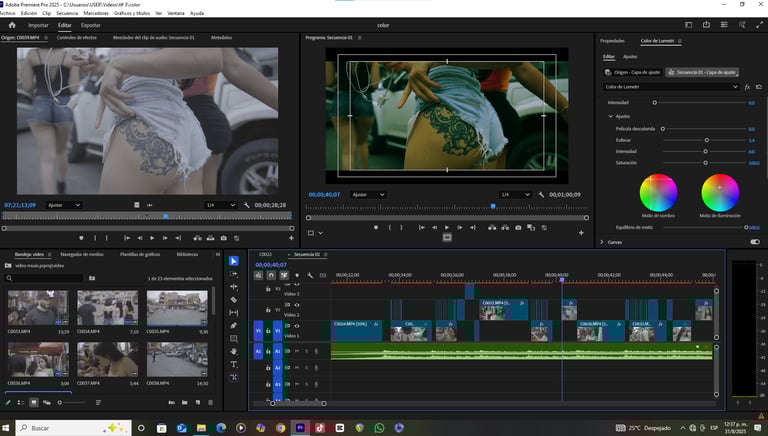Viewport: 768px width, 436px height.
Task: Select the Razor tool in the toolbar
Action: tap(234, 299)
